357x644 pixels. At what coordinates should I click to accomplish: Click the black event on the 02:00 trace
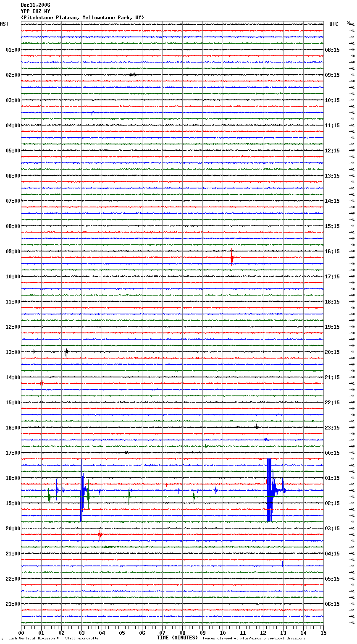pyautogui.click(x=133, y=75)
